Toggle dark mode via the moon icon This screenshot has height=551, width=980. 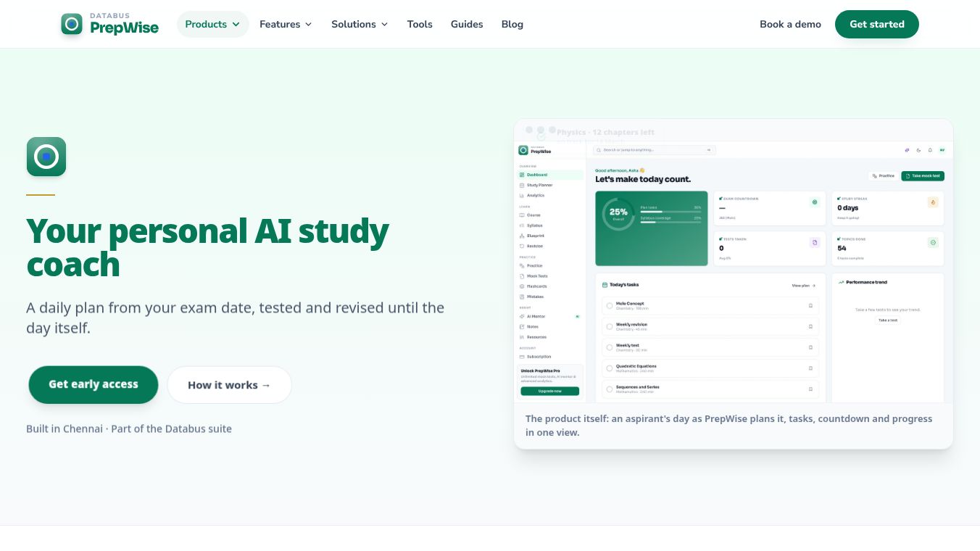[x=918, y=150]
